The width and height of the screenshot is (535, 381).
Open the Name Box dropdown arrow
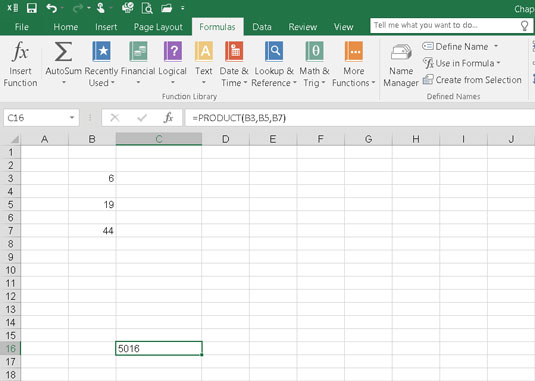click(72, 118)
